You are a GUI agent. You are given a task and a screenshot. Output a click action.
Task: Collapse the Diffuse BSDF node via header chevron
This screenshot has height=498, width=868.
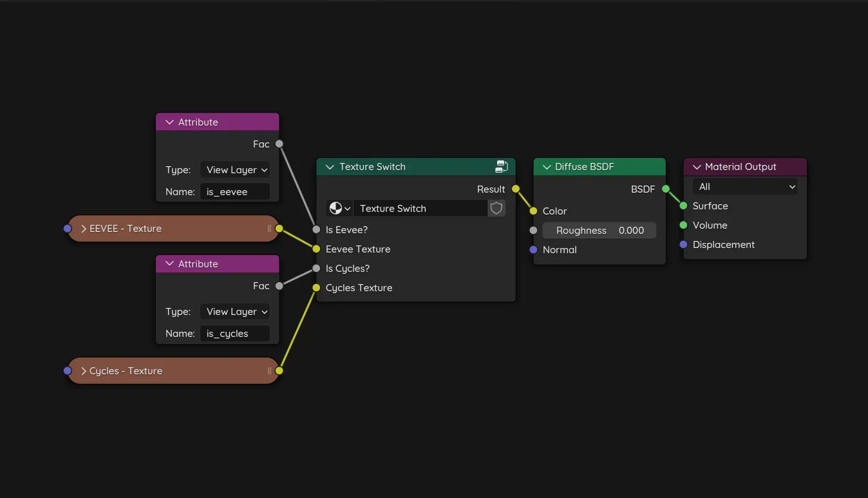[546, 166]
